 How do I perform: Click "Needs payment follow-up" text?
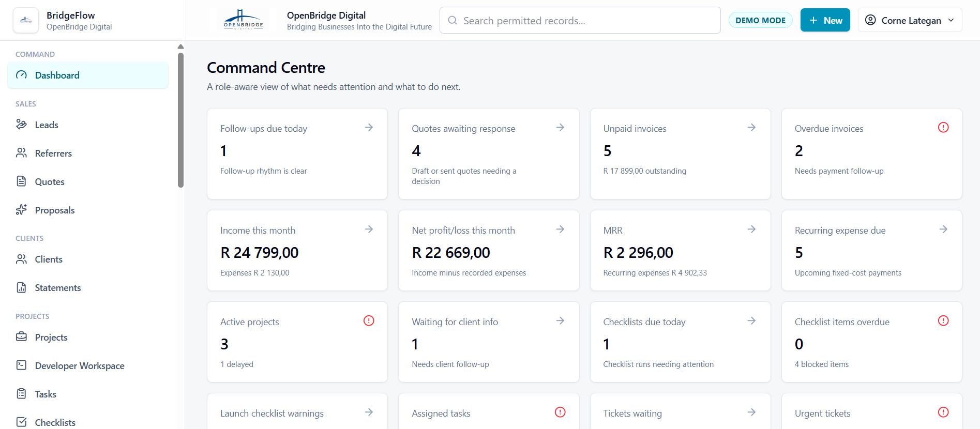[839, 171]
